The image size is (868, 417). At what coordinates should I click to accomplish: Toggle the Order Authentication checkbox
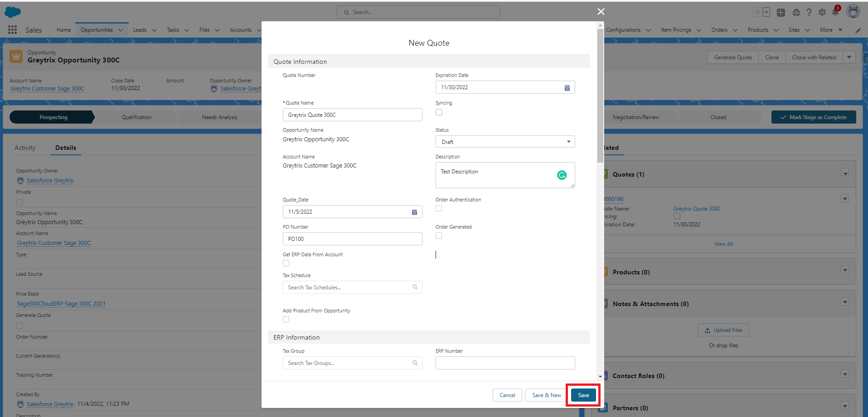click(x=439, y=208)
